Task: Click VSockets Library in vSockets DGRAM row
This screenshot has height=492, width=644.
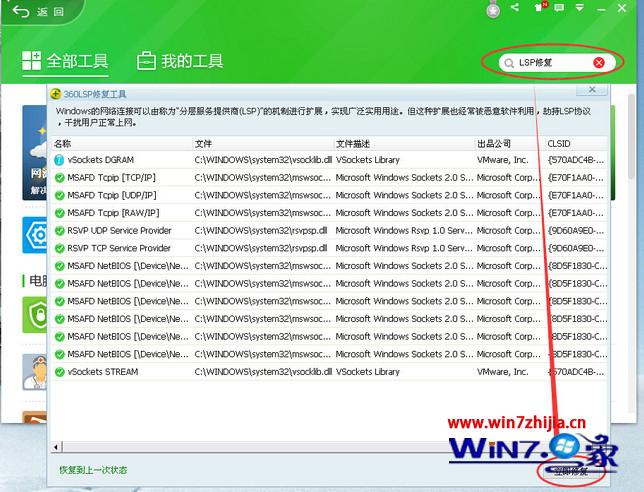Action: coord(368,160)
